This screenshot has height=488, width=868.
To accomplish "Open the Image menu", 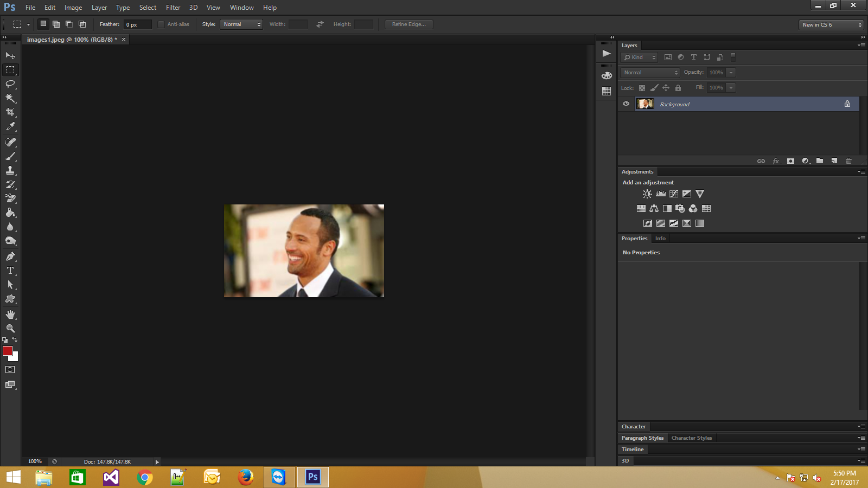I will pyautogui.click(x=73, y=8).
